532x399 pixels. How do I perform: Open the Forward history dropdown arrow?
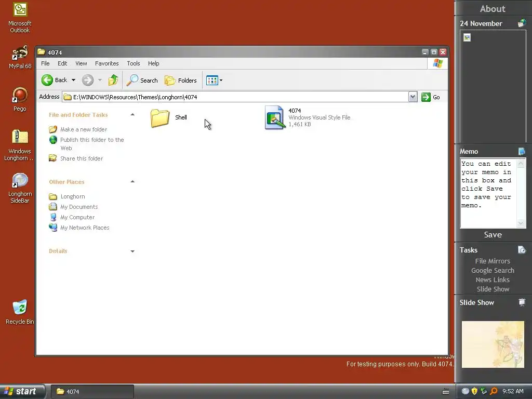100,80
